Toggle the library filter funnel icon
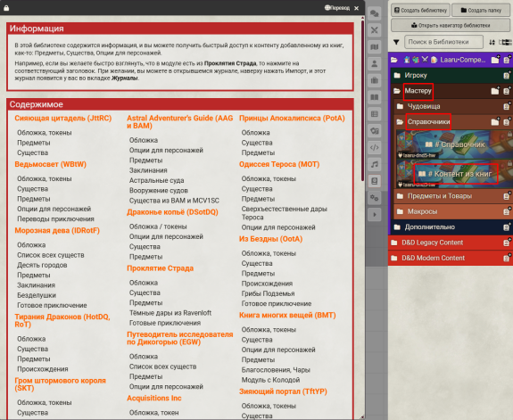Image resolution: width=513 pixels, height=420 pixels. point(396,42)
